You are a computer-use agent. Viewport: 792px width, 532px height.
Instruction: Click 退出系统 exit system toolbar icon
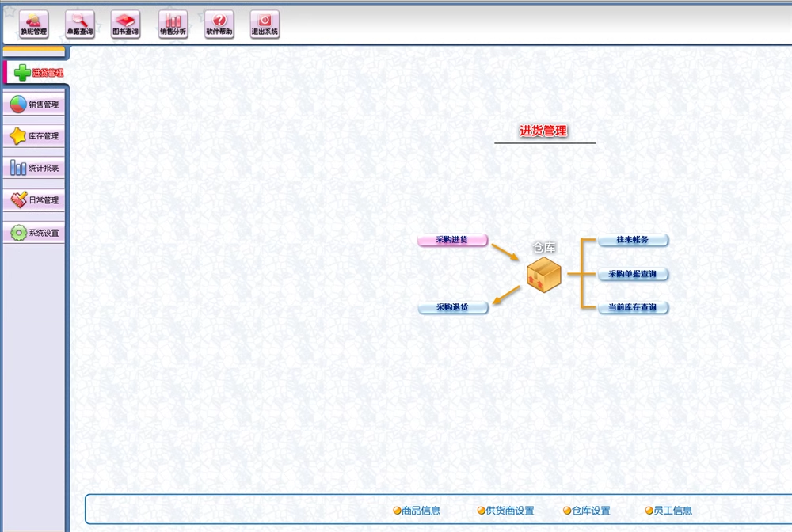coord(265,25)
